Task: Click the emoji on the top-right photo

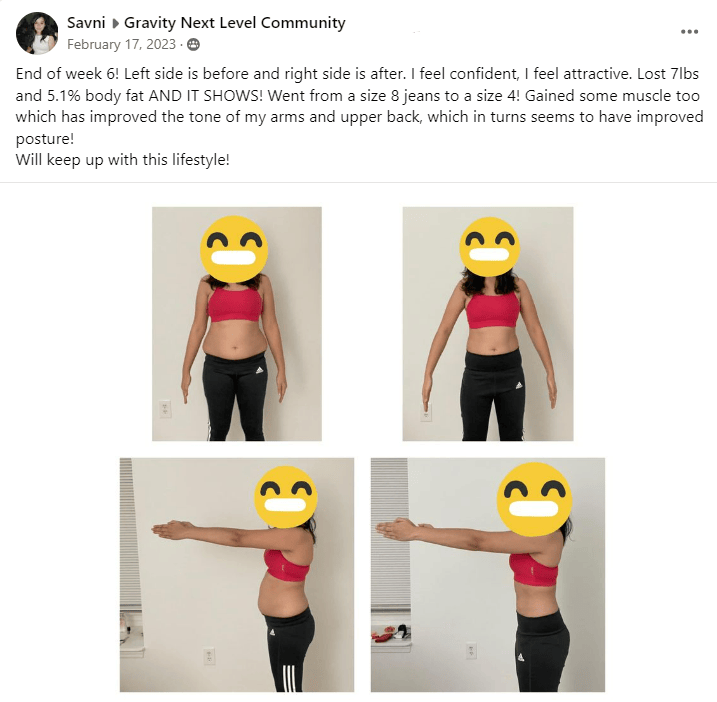Action: [x=490, y=247]
